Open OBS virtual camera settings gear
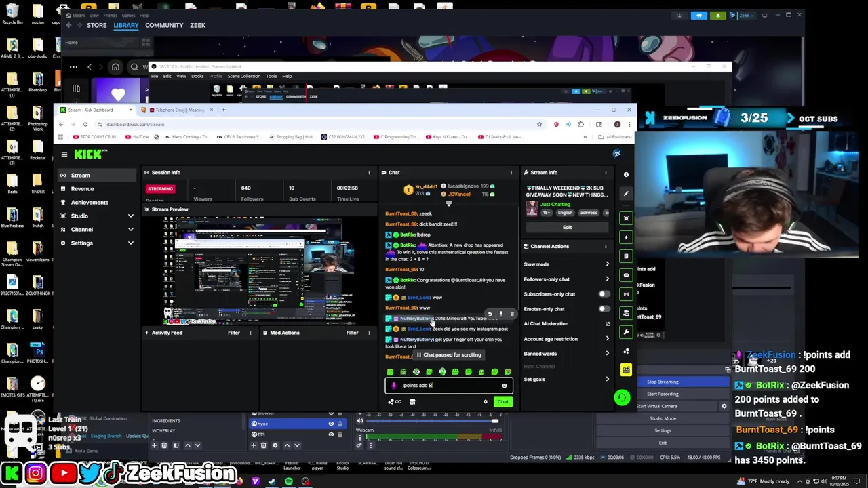The height and width of the screenshot is (488, 868). click(x=724, y=406)
